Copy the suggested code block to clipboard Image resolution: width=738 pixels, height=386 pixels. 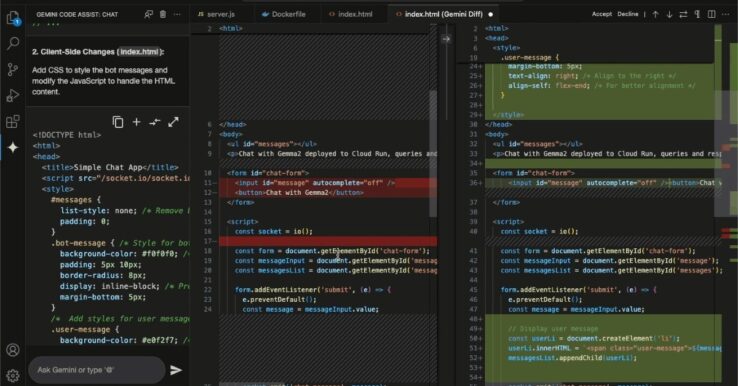(118, 122)
